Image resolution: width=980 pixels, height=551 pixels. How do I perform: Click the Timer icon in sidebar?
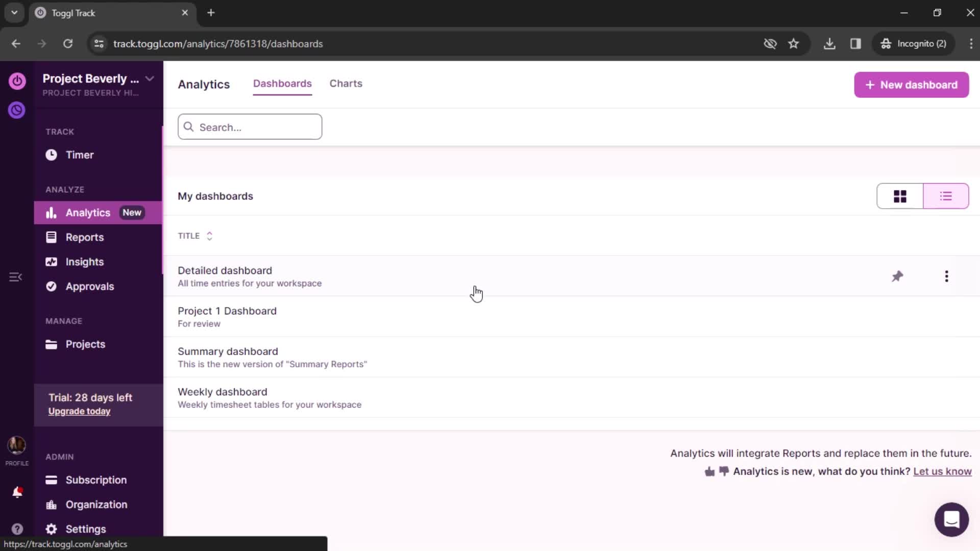click(x=51, y=155)
